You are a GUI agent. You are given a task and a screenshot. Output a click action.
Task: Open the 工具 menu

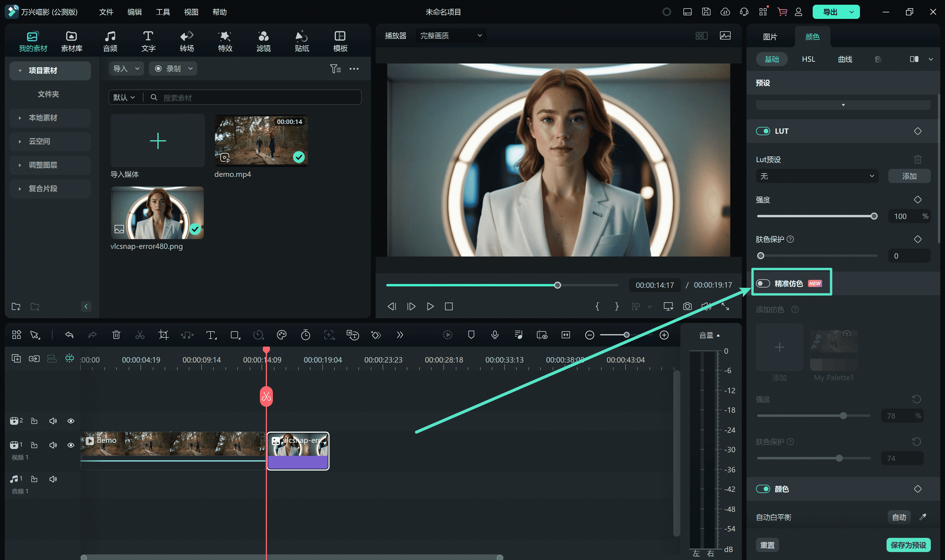(163, 12)
